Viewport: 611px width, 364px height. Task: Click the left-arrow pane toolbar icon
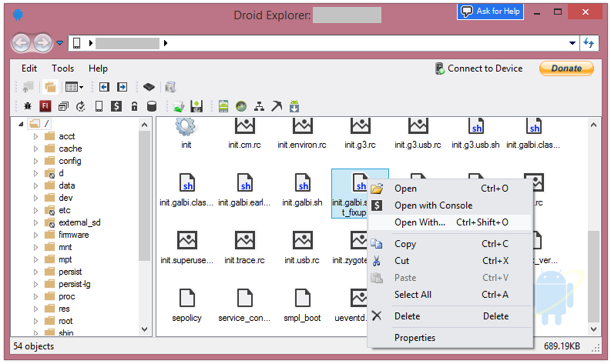coord(104,87)
